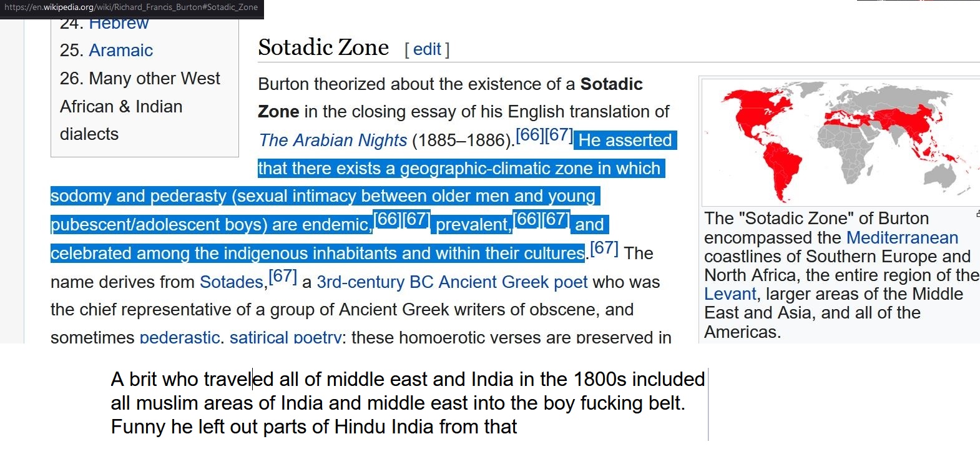Click the enlarge icon beside map caption
Image resolution: width=980 pixels, height=474 pixels.
(x=977, y=214)
